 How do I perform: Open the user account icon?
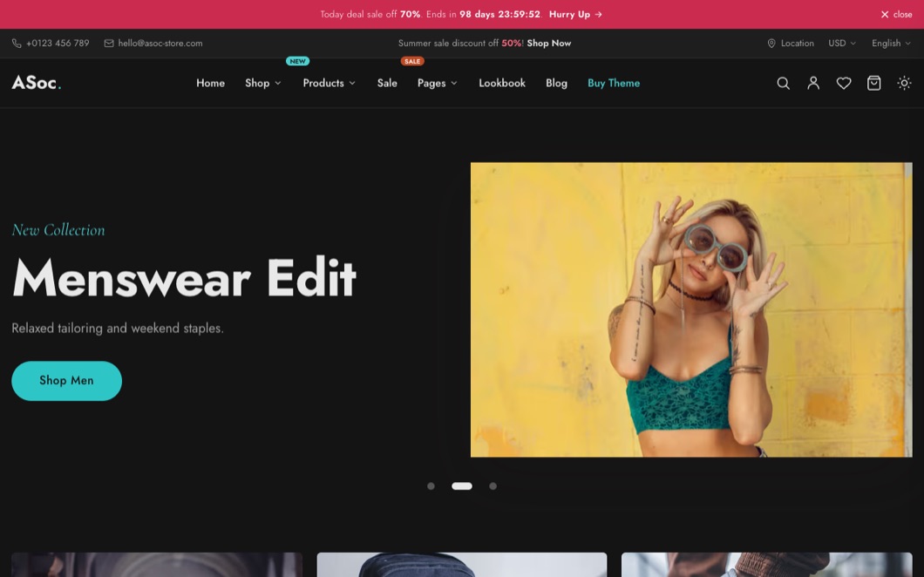813,83
